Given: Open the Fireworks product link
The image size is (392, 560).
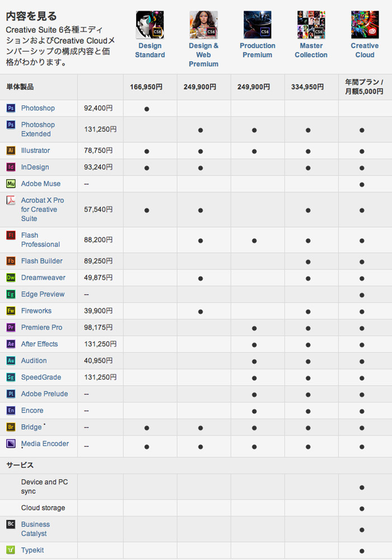Looking at the screenshot, I should (36, 311).
